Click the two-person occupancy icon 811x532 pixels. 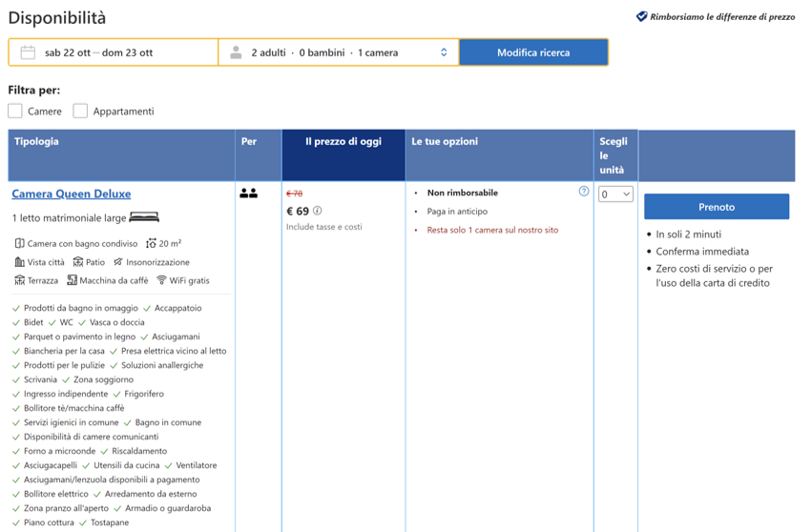point(249,194)
